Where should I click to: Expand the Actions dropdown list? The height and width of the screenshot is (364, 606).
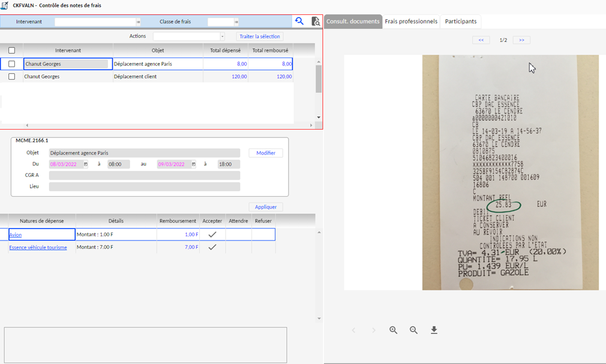click(x=222, y=37)
